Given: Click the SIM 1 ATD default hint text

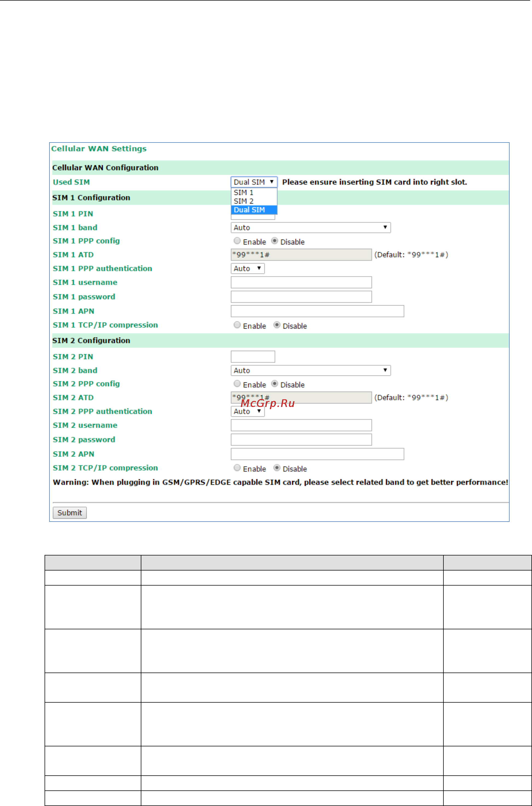Looking at the screenshot, I should [411, 255].
